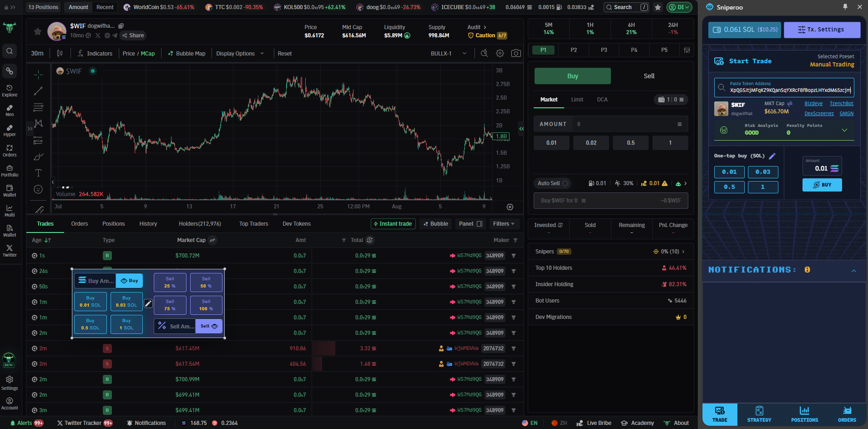Open the $WIF website globe icon
868x429 pixels.
107,35
